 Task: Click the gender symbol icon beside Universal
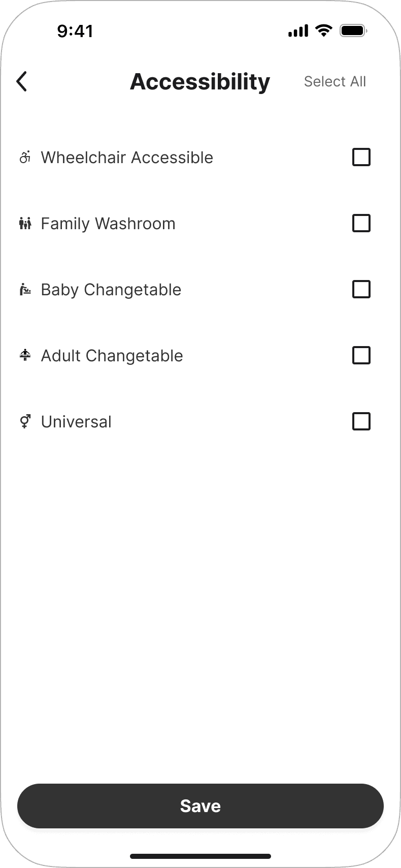pyautogui.click(x=25, y=421)
